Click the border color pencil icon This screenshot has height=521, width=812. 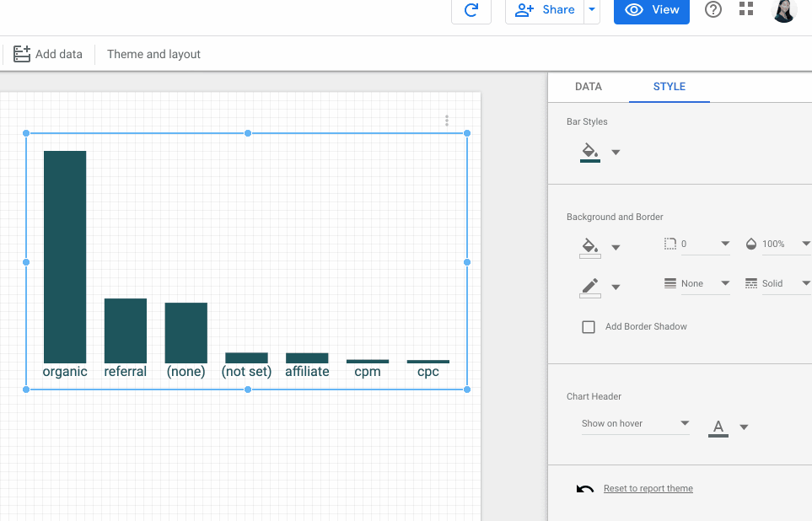tap(590, 287)
